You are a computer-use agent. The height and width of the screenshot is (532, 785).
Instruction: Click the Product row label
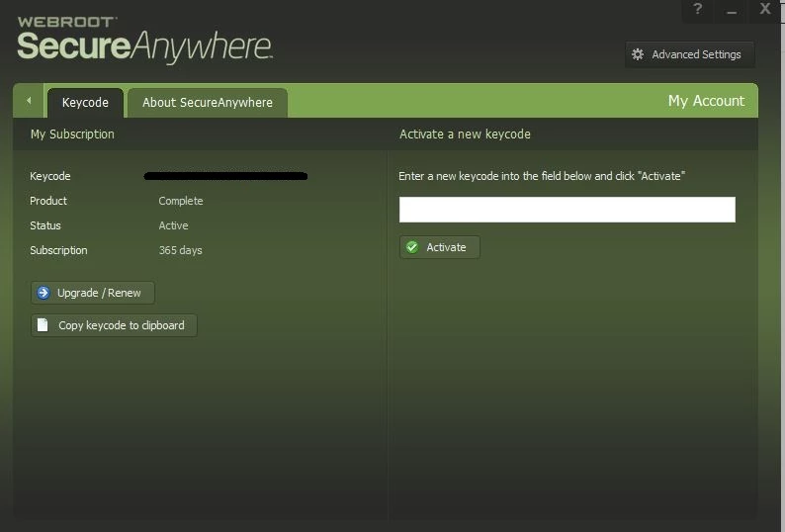click(x=48, y=201)
